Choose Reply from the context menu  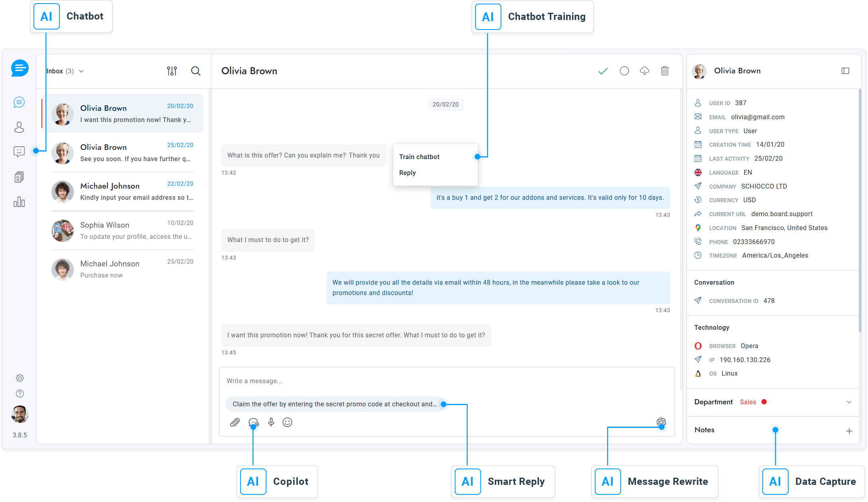(407, 173)
